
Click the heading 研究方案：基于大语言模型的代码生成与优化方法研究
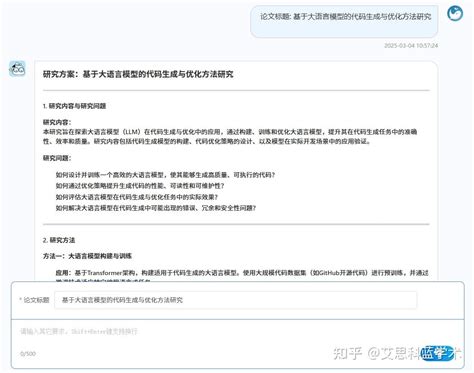[138, 74]
